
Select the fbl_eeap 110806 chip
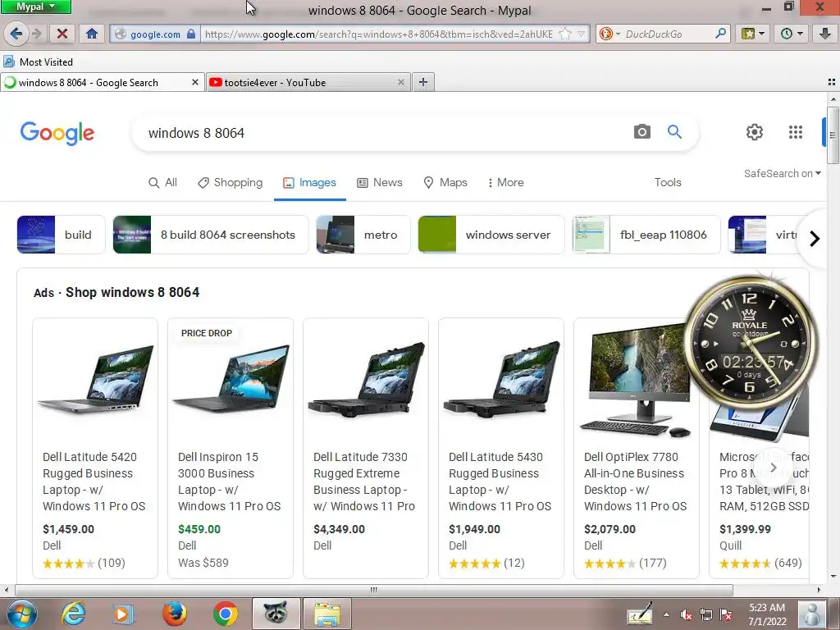[646, 235]
